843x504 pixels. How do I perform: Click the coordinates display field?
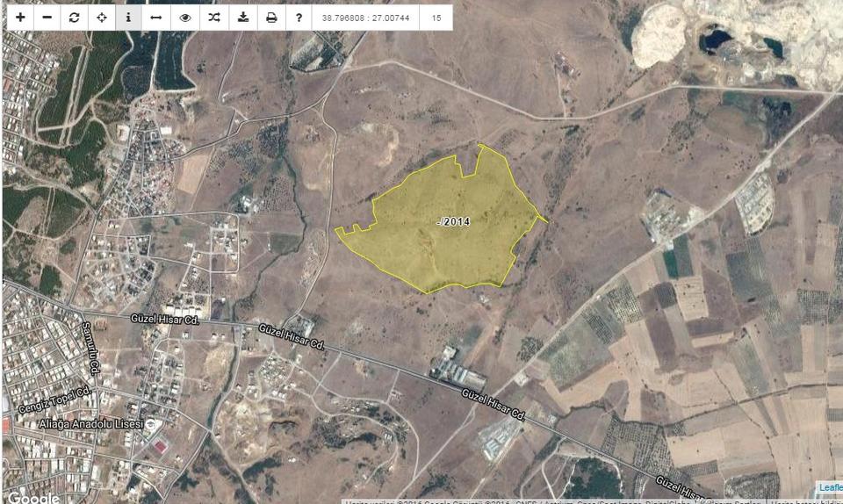365,18
